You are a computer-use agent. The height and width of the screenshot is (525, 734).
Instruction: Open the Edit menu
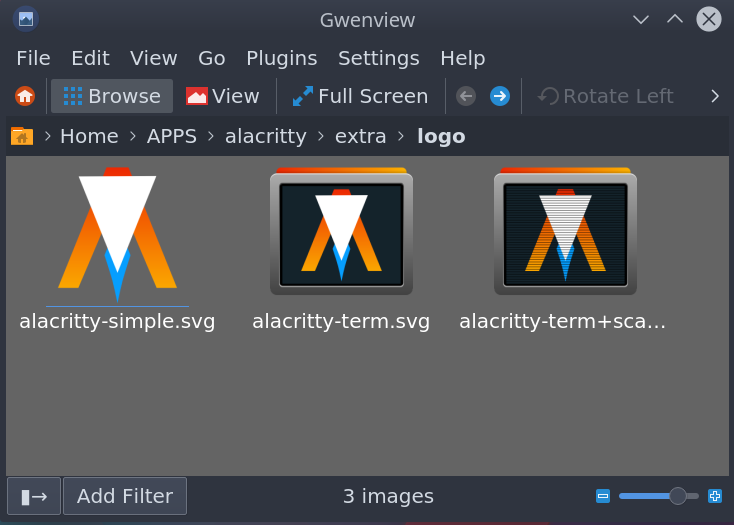pyautogui.click(x=90, y=58)
